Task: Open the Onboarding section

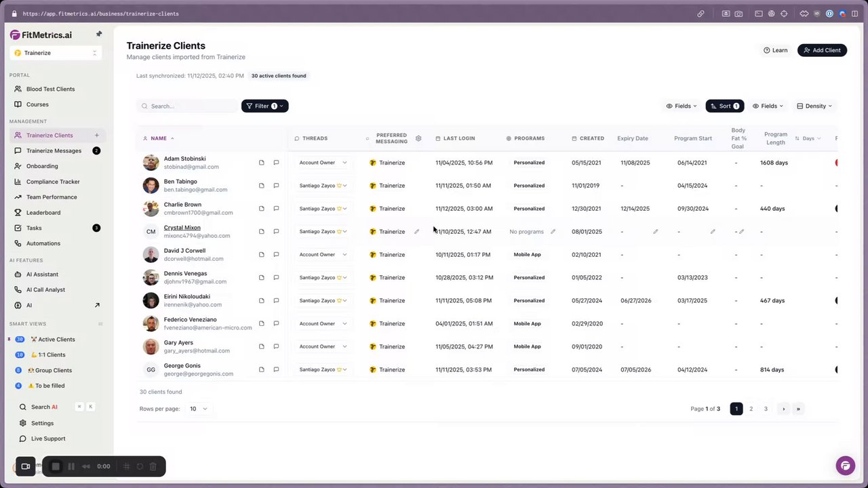Action: [x=42, y=166]
